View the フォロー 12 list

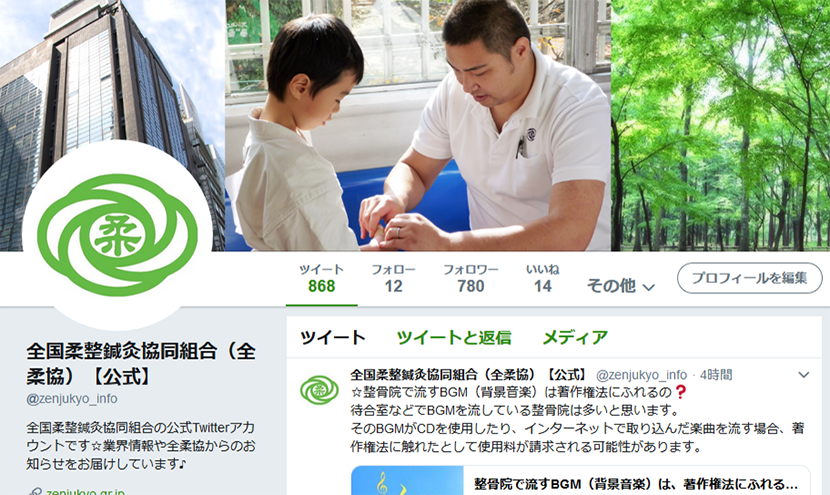(x=393, y=278)
